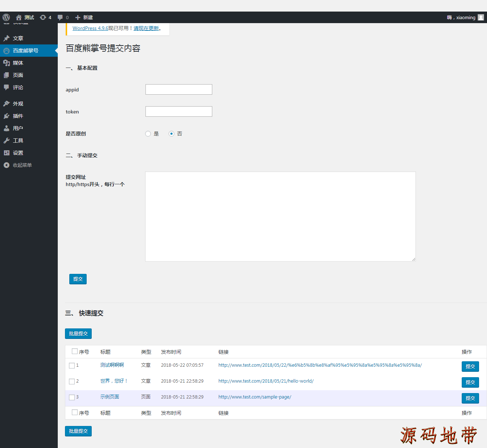The width and height of the screenshot is (487, 448).
Task: Click the 发布时间 header in top row
Action: [x=171, y=352]
